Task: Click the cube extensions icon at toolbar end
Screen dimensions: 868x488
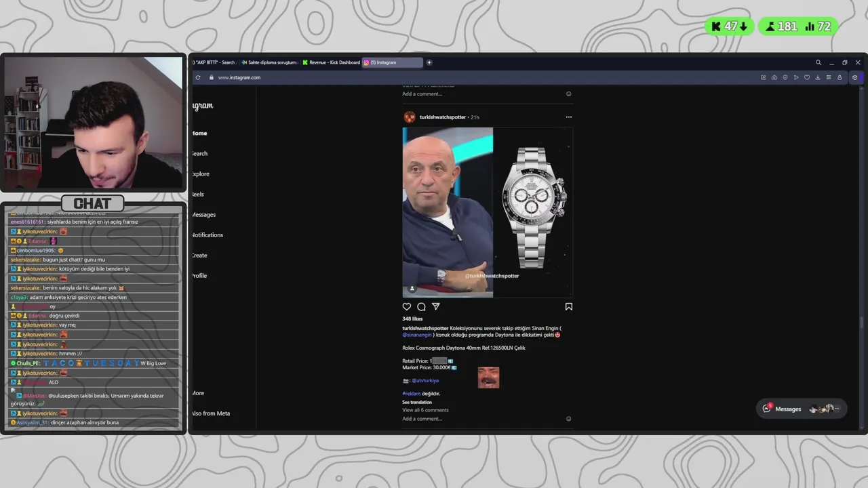Action: coord(854,77)
